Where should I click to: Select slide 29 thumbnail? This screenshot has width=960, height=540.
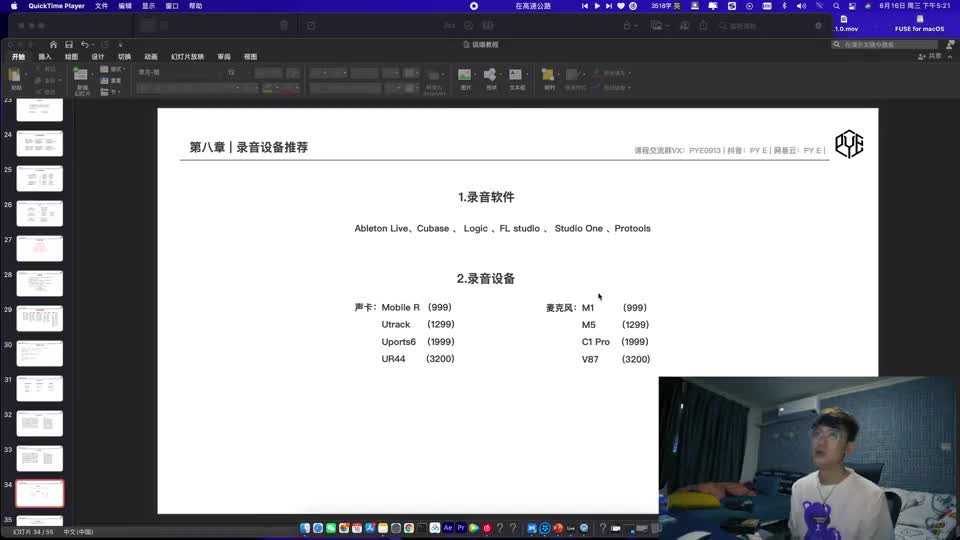pos(40,318)
